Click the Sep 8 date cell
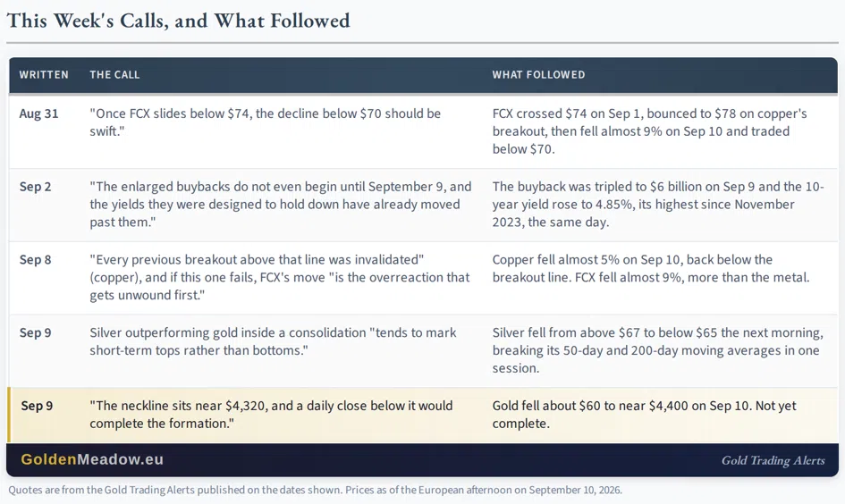Viewport: 845px width, 504px height. click(35, 260)
